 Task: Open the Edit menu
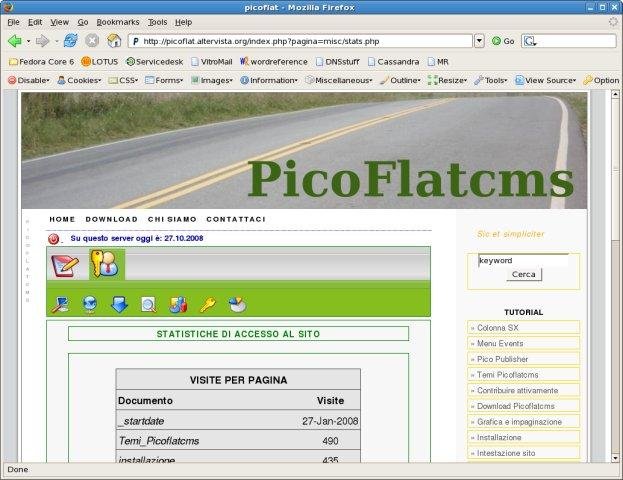pos(35,22)
